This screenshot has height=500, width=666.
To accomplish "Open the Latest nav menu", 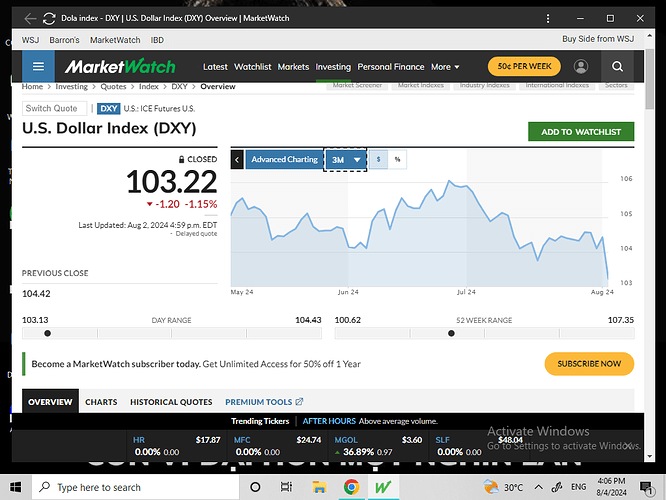I will (215, 67).
